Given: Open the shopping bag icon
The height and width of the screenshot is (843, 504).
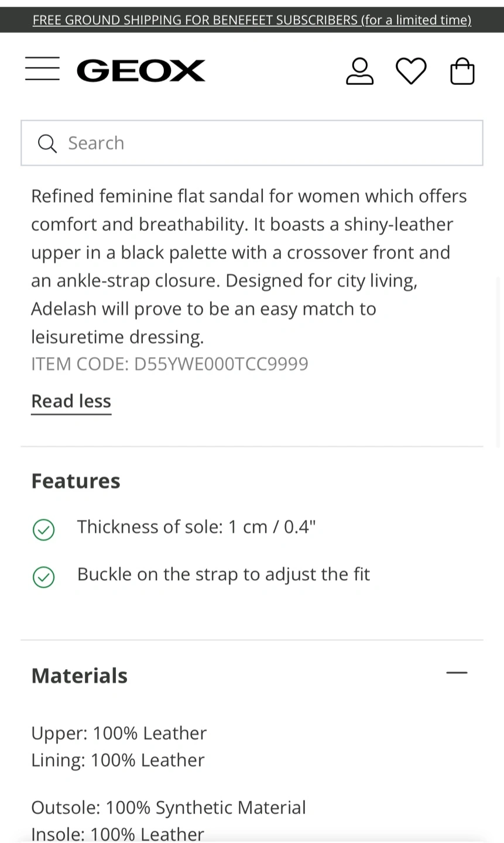Looking at the screenshot, I should pyautogui.click(x=462, y=72).
